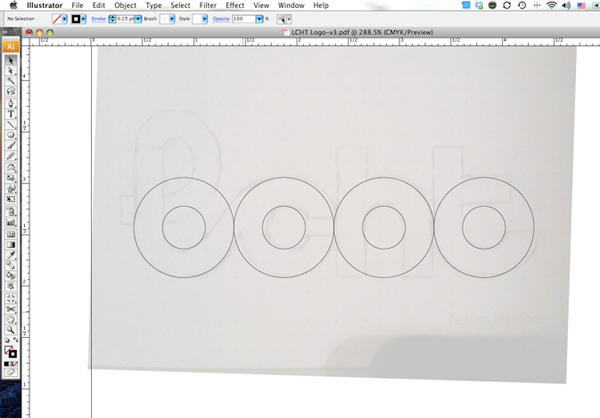Select the Line Segment tool
600x418 pixels.
pyautogui.click(x=11, y=124)
